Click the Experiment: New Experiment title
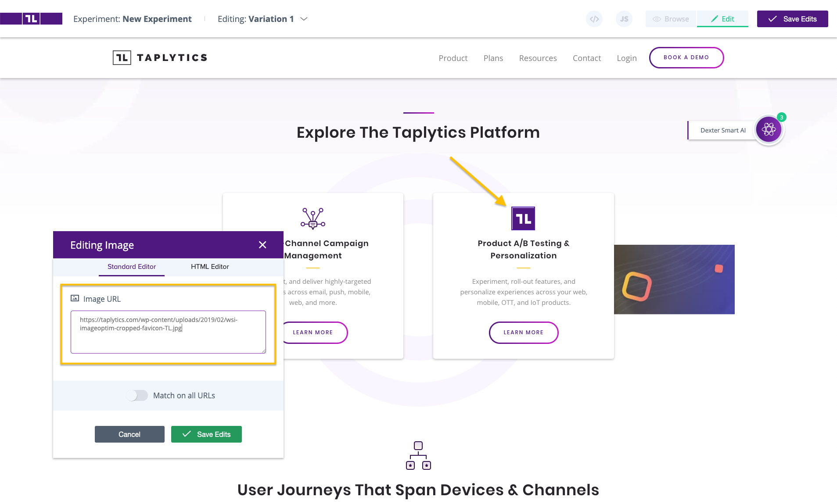The width and height of the screenshot is (837, 504). click(132, 19)
